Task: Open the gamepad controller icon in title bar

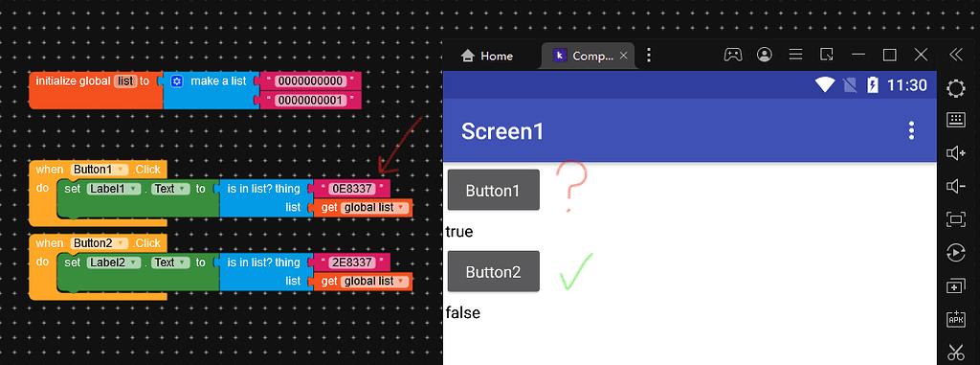Action: coord(732,56)
